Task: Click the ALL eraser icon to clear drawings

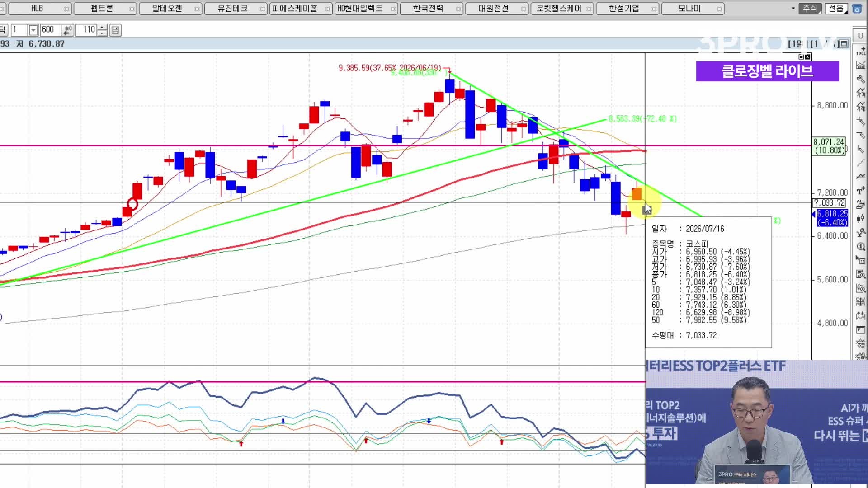Action: [x=861, y=205]
